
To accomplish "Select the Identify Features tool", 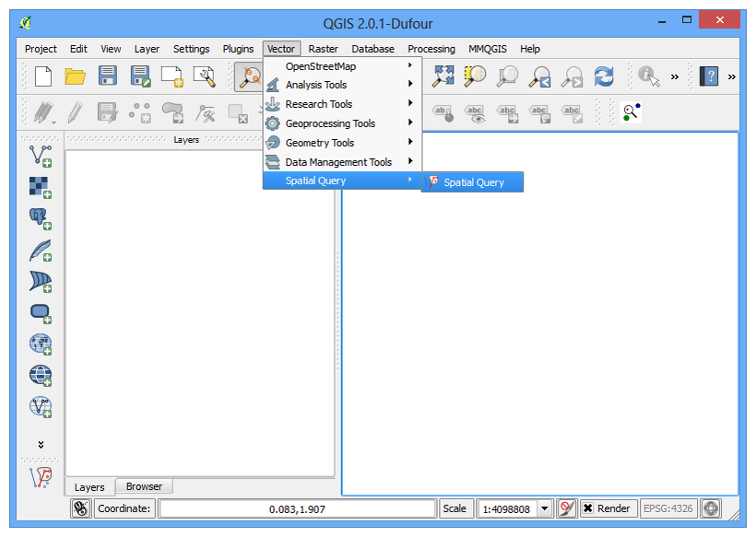I will (x=648, y=76).
